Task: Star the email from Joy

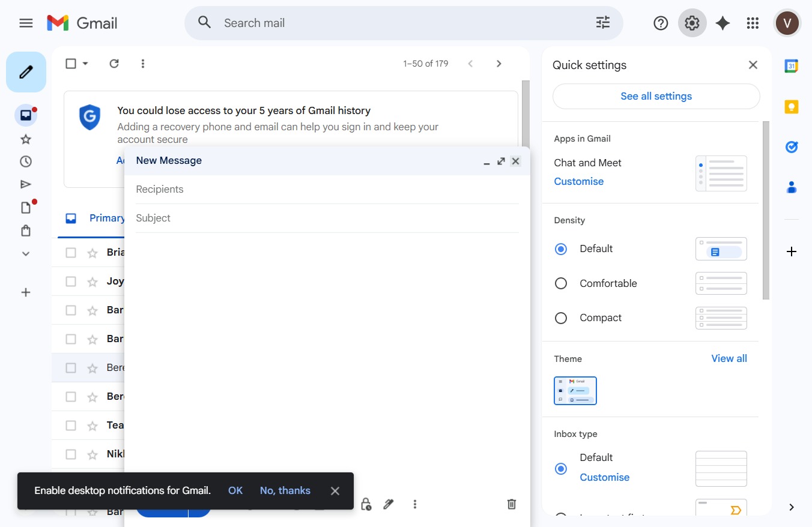Action: (x=92, y=282)
